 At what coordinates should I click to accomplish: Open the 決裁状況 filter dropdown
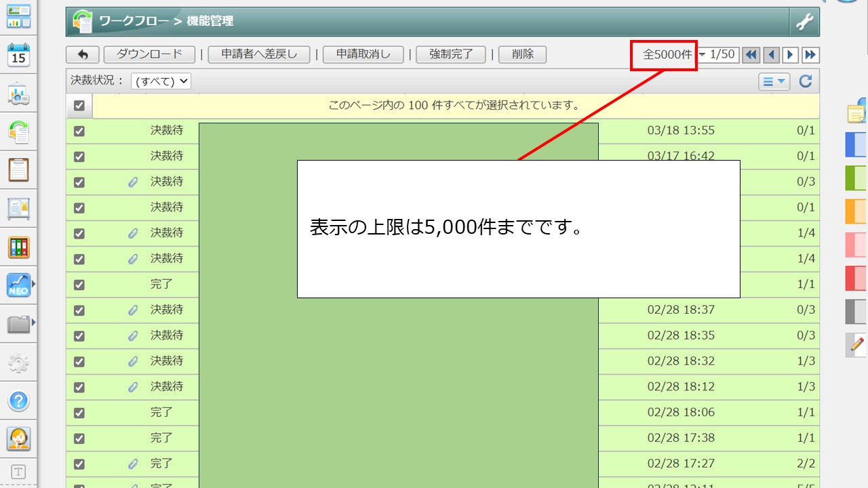tap(161, 81)
